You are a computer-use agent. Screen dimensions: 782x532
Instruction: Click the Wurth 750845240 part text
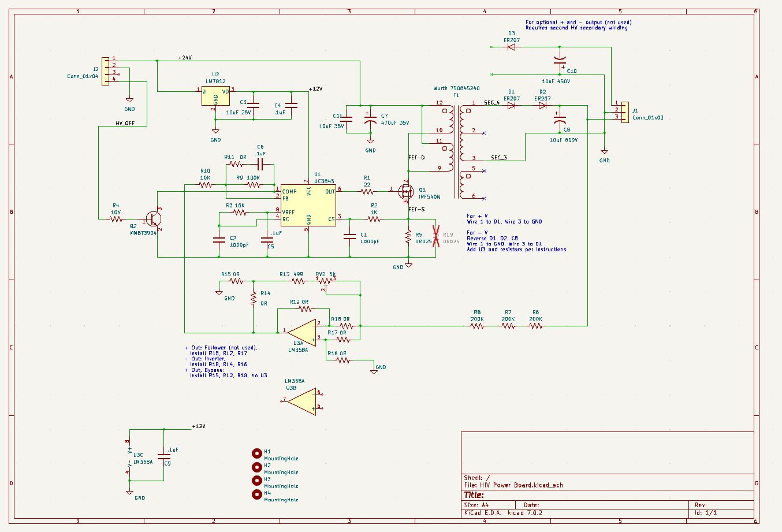(x=456, y=88)
